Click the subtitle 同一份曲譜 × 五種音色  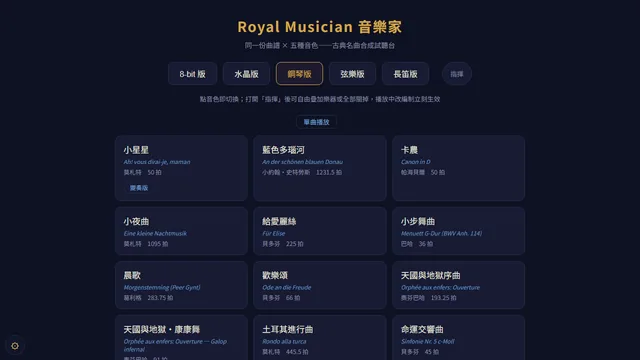tap(320, 45)
